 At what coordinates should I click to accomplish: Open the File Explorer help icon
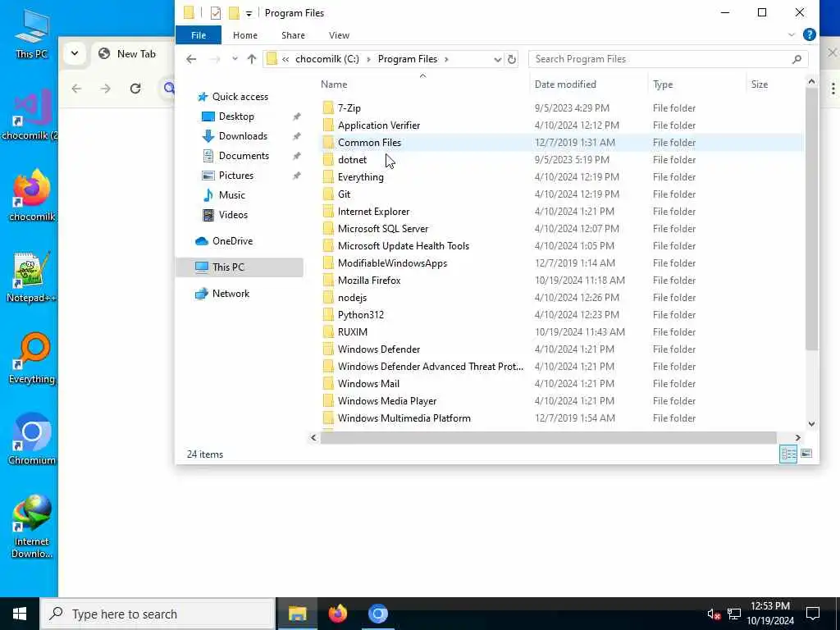pos(810,34)
